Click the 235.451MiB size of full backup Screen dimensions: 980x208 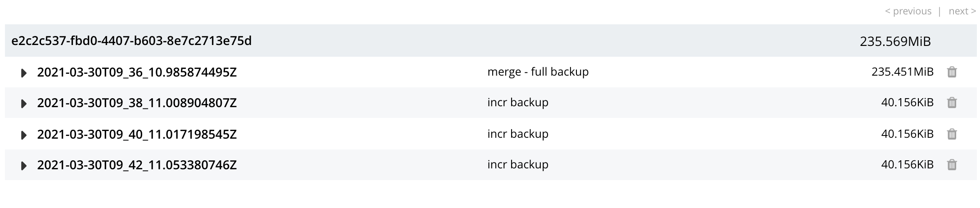click(902, 72)
